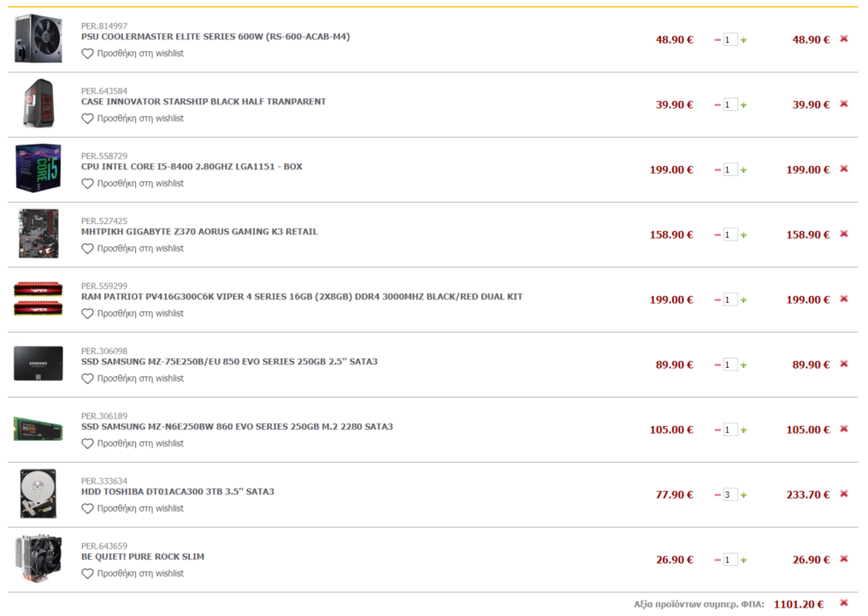This screenshot has height=616, width=868.
Task: Remove Case Innovator Starship from cart
Action: point(844,104)
